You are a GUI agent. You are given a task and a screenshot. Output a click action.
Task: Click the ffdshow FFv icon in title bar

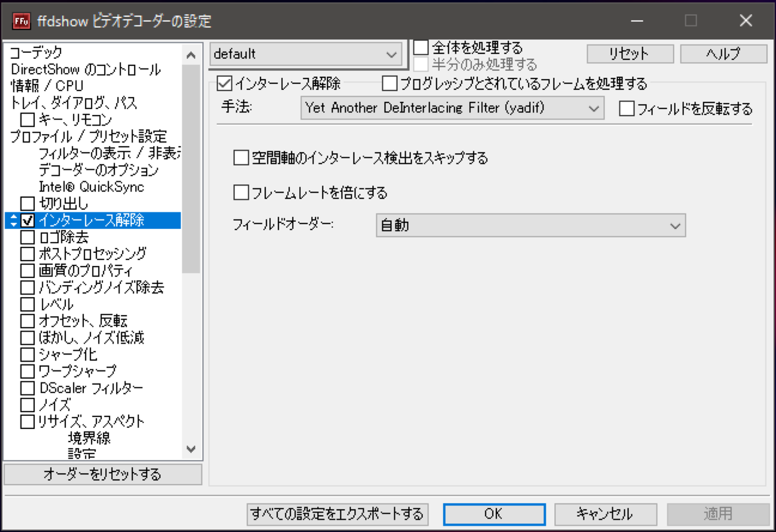(21, 21)
